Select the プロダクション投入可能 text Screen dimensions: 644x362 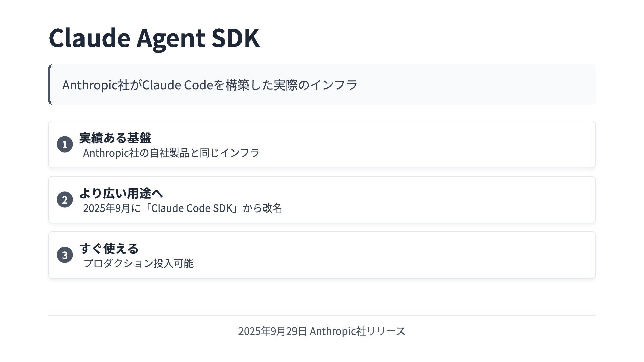pos(138,263)
